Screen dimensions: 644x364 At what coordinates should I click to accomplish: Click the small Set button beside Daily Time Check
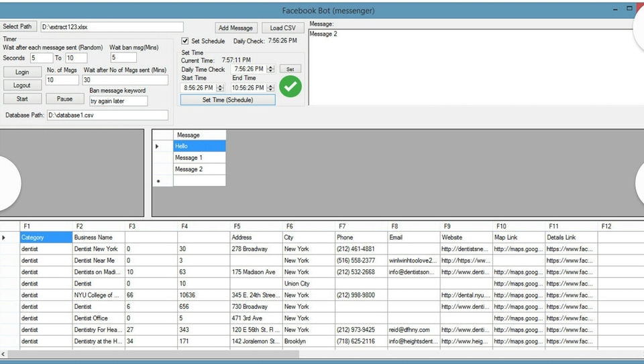pos(290,69)
